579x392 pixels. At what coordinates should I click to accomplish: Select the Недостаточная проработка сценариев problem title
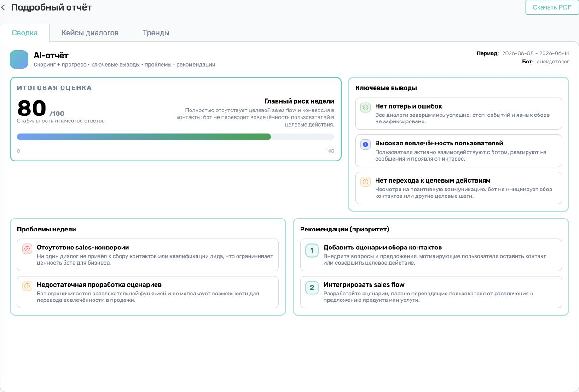point(99,285)
